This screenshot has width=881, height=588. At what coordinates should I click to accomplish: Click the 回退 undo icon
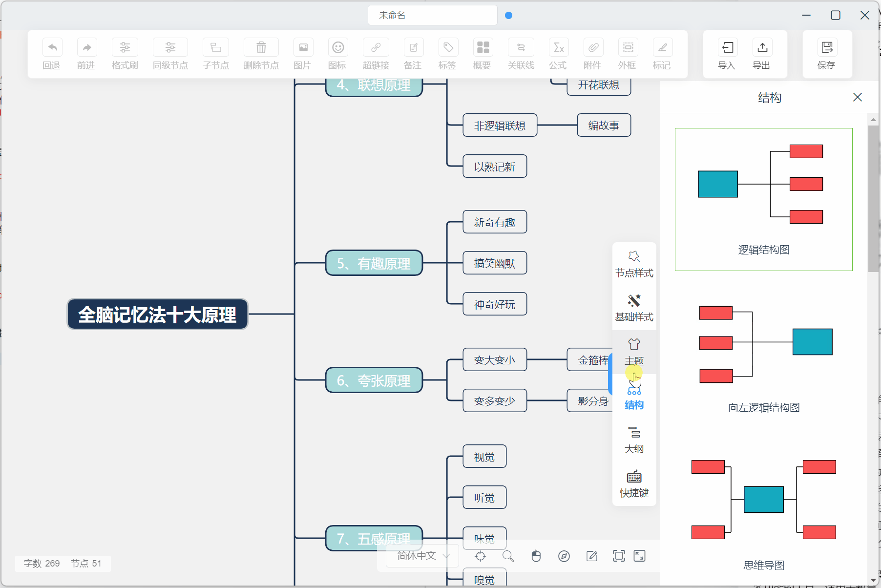coord(52,47)
